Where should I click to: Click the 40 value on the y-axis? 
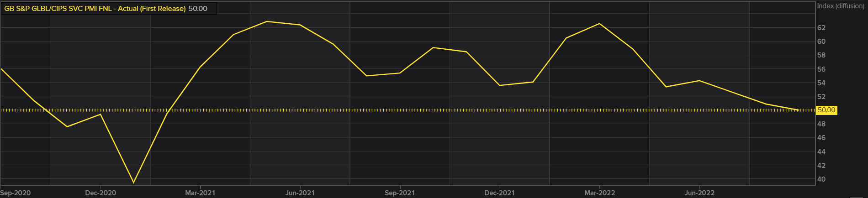pyautogui.click(x=821, y=179)
